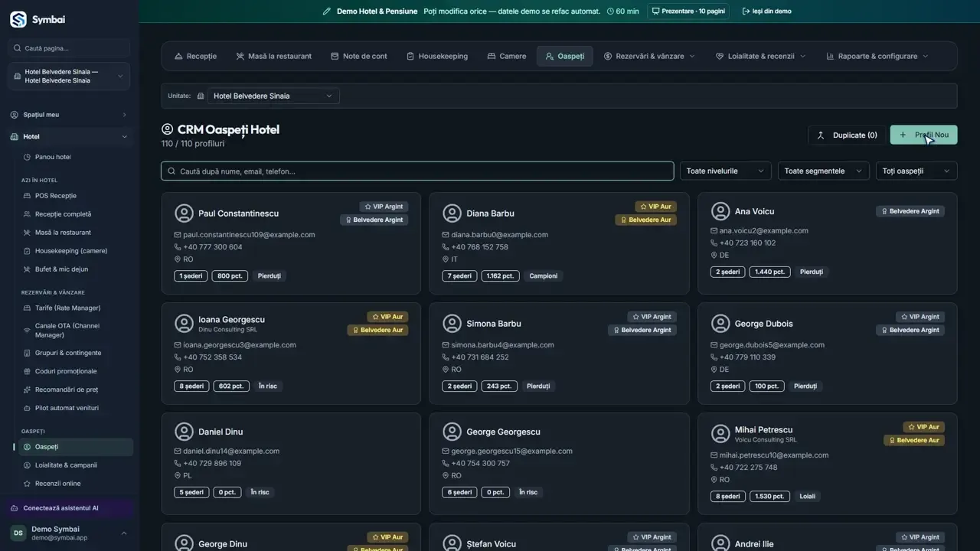Expand Demo Symbai account menu
This screenshot has height=551, width=980.
pos(69,533)
